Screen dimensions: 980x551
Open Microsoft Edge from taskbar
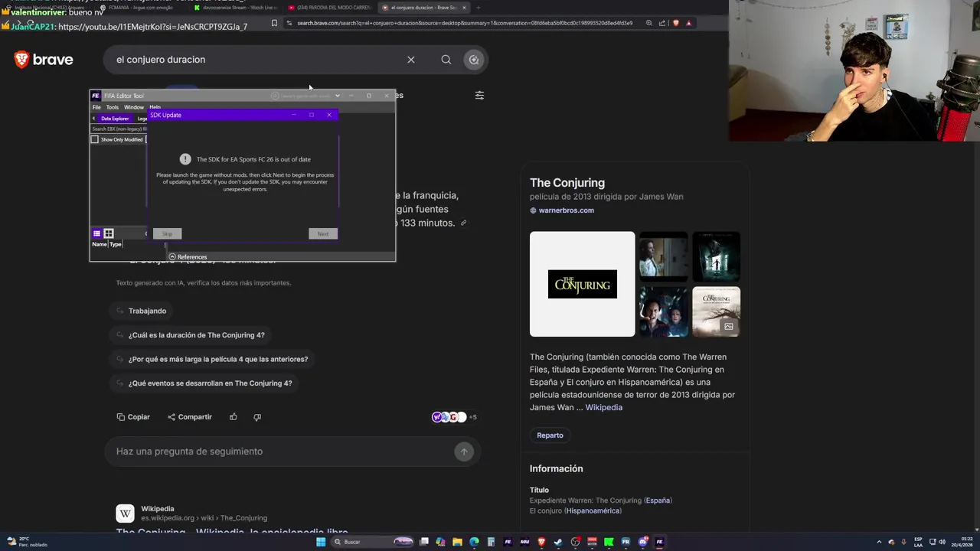pos(474,542)
